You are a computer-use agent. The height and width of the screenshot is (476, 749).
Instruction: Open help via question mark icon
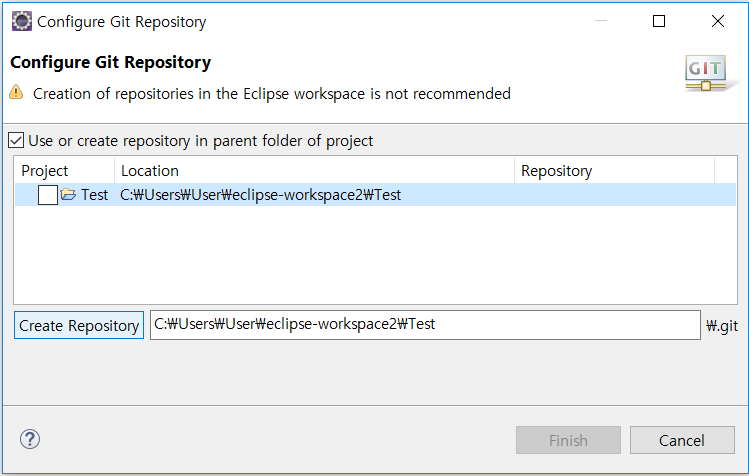pos(30,439)
